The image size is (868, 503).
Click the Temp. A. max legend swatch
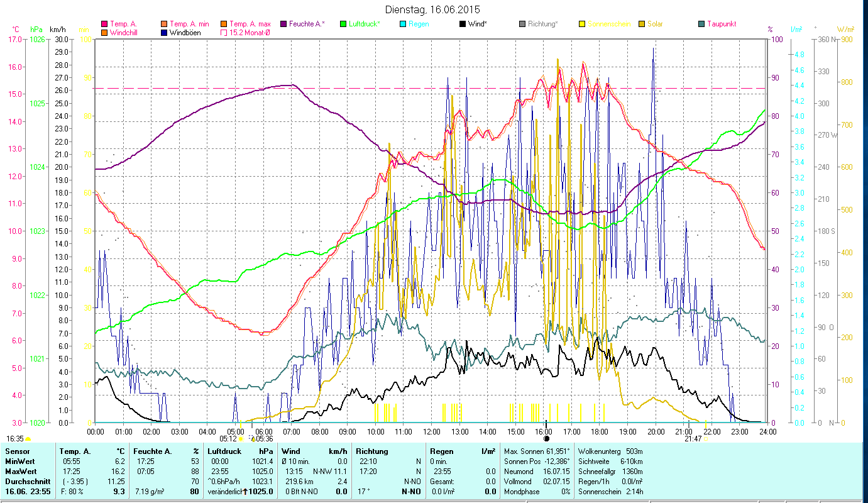tap(224, 24)
